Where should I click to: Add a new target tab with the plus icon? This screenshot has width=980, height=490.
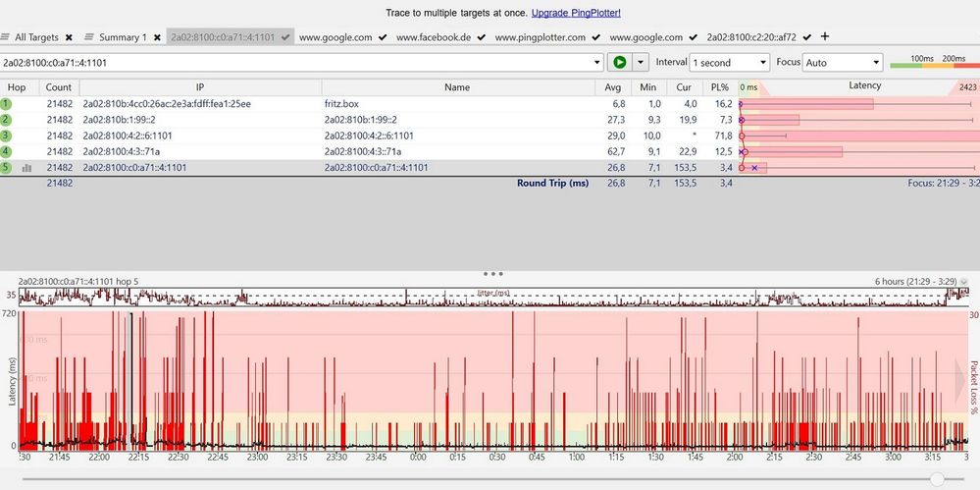point(824,36)
